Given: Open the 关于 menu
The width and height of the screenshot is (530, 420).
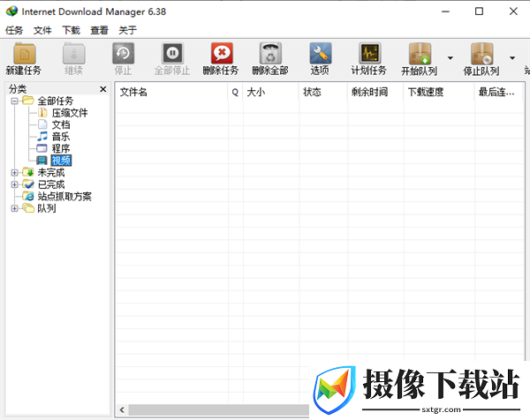Looking at the screenshot, I should point(127,30).
